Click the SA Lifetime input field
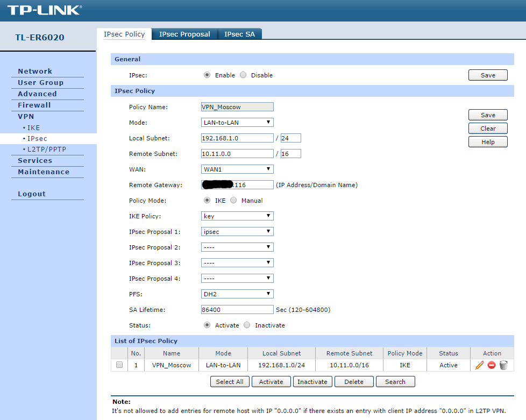The image size is (526, 420). click(x=237, y=310)
